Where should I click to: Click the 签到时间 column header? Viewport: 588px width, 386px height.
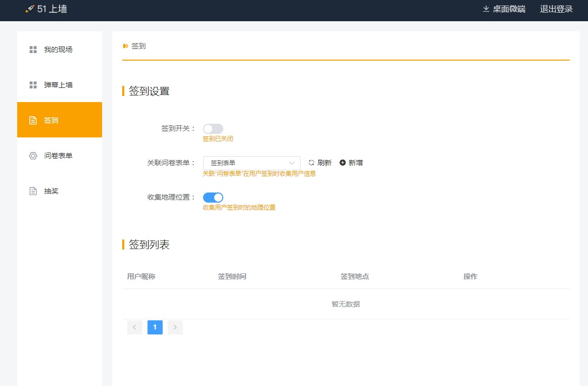232,276
